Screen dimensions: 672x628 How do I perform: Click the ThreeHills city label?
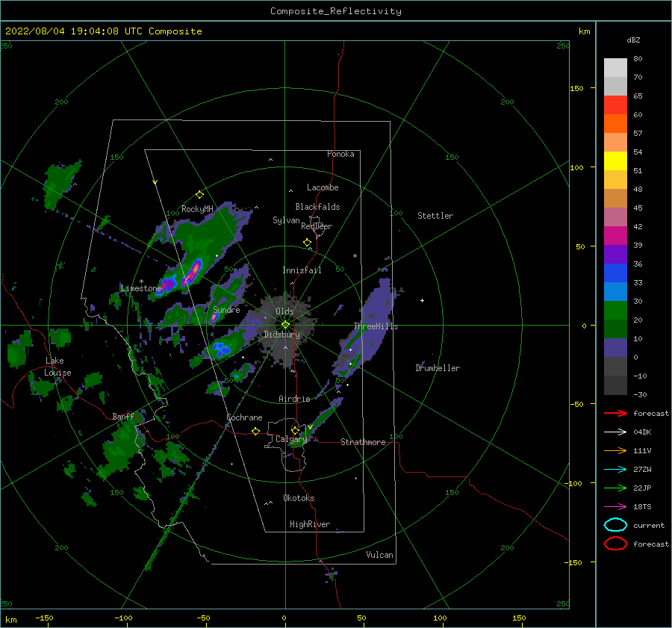pos(376,326)
